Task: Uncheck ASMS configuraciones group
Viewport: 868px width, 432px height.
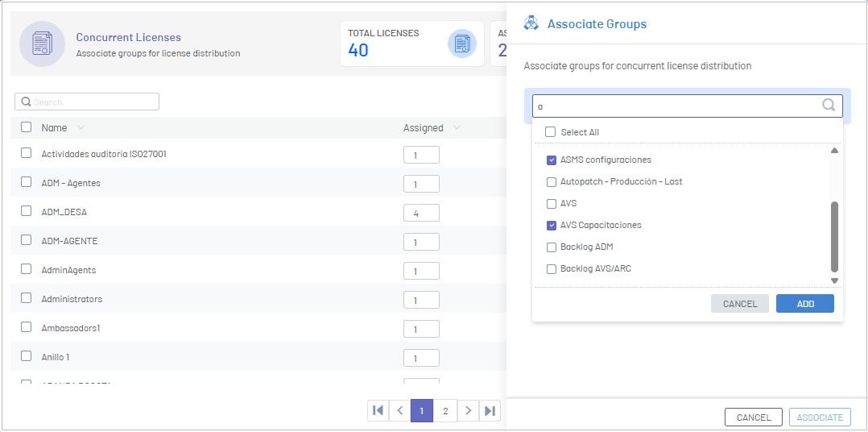Action: (x=552, y=160)
